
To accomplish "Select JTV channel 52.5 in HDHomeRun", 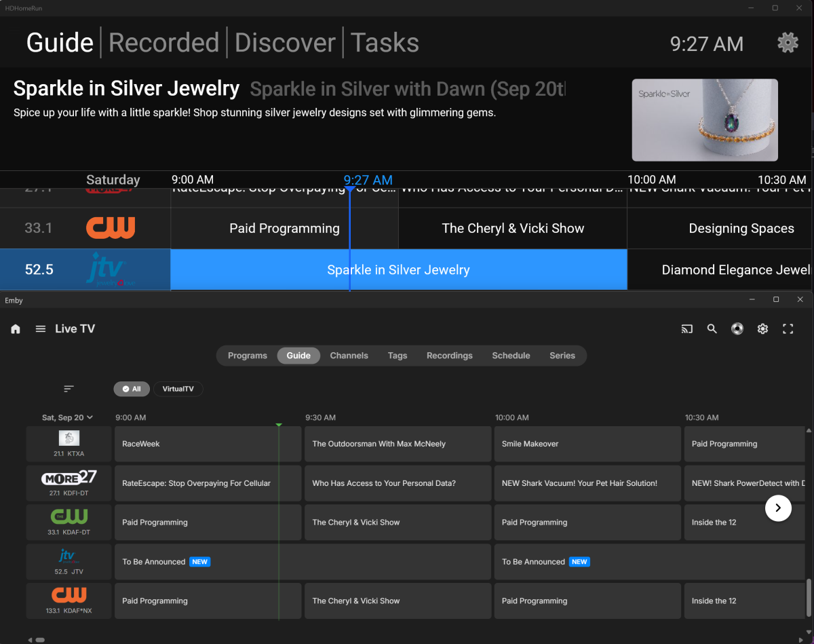I will tap(85, 269).
